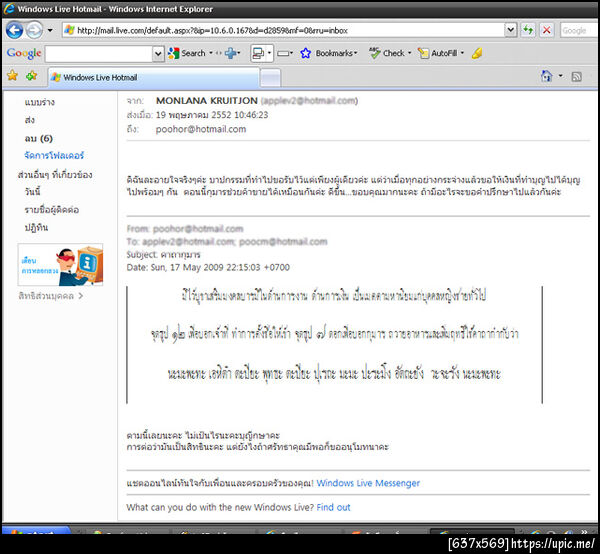Click the window popup icon in Google toolbar
The image size is (600, 554).
tap(258, 53)
